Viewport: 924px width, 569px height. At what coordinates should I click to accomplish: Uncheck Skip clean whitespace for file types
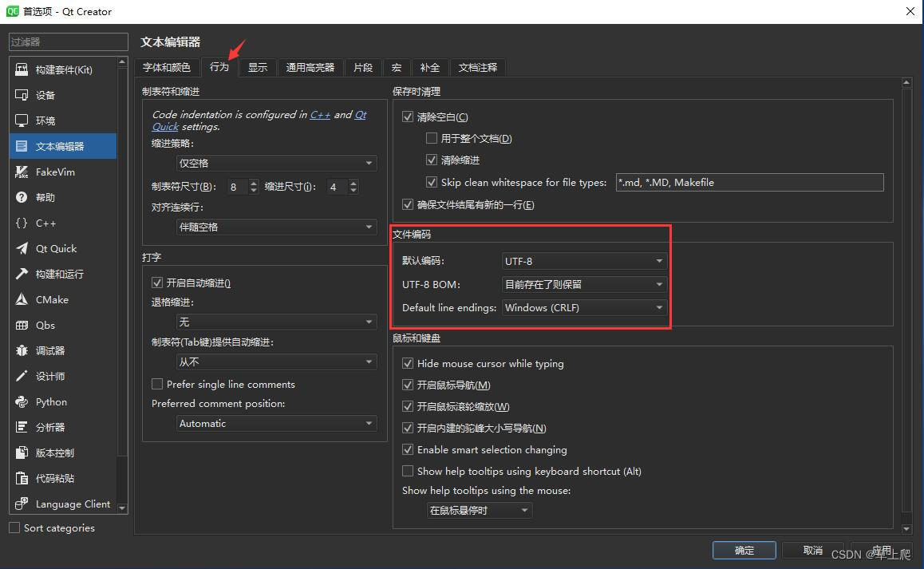[432, 182]
